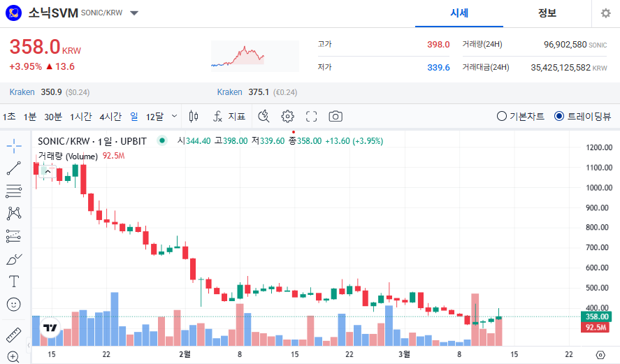Select the Text annotation tool
620x364 pixels.
point(14,282)
